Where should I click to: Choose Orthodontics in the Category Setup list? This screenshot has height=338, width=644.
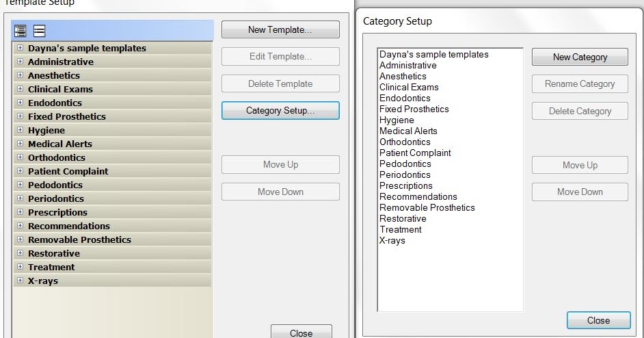pos(405,142)
